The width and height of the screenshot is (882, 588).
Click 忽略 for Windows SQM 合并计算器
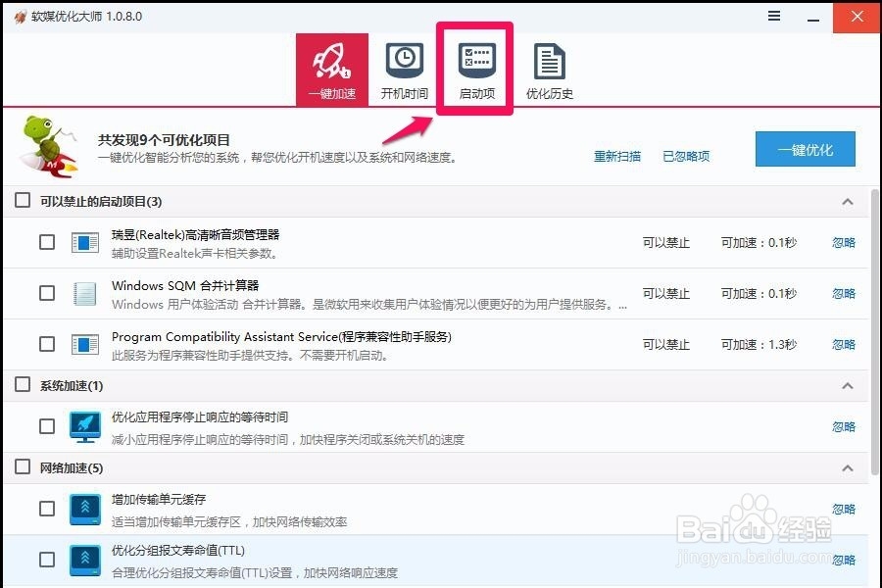843,293
